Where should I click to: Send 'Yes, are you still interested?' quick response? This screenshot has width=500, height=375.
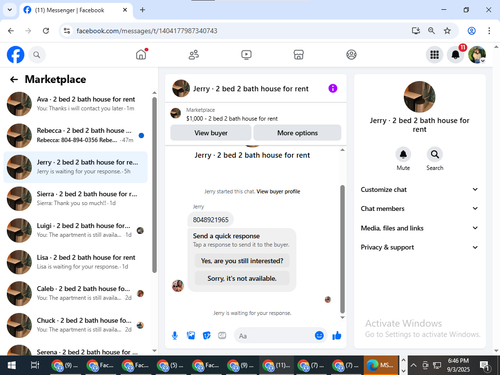click(x=242, y=261)
